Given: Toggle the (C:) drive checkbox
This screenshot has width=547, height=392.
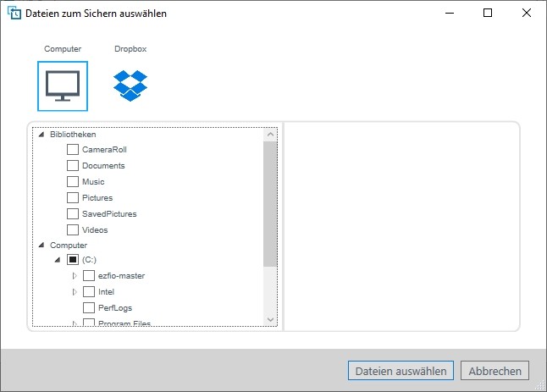Looking at the screenshot, I should [x=73, y=259].
